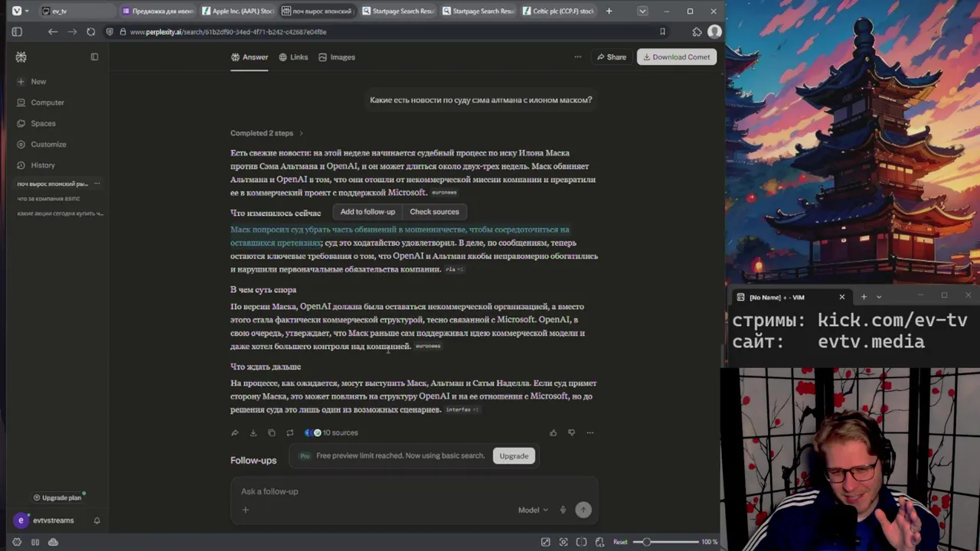980x551 pixels.
Task: Reload the Perplexity page
Action: pos(91,32)
